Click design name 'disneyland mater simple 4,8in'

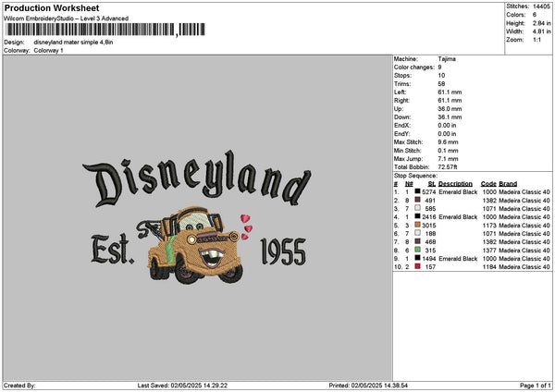click(x=73, y=43)
